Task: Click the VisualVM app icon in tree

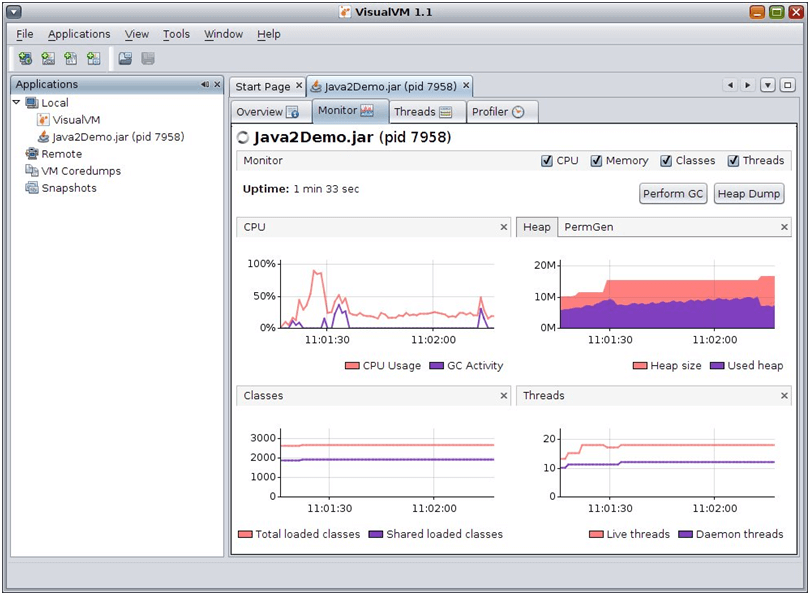Action: [x=43, y=120]
